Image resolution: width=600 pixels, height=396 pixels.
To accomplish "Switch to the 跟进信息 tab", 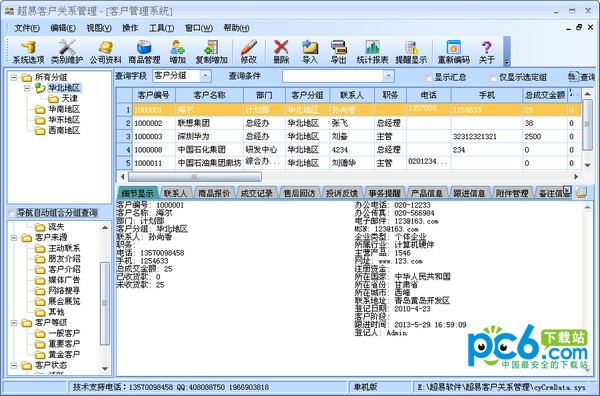I will 469,193.
